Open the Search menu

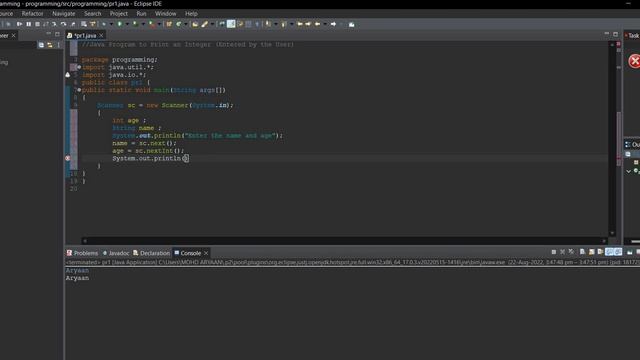point(93,13)
